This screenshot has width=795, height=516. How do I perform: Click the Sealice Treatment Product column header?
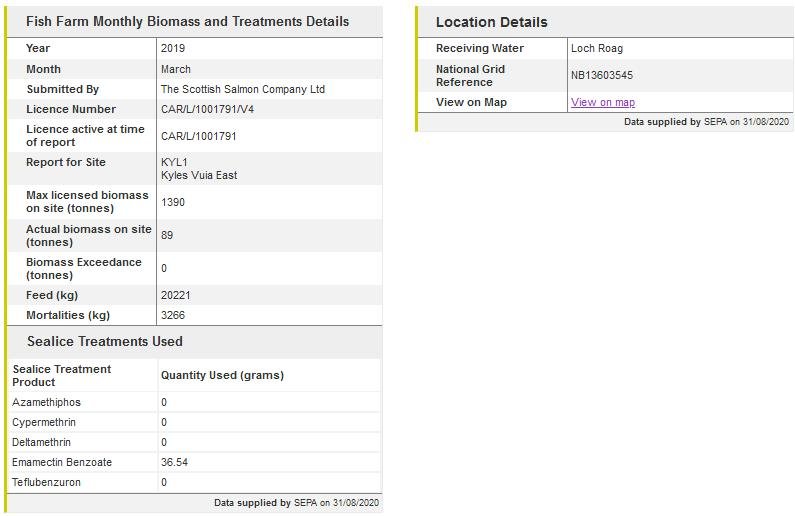click(62, 375)
